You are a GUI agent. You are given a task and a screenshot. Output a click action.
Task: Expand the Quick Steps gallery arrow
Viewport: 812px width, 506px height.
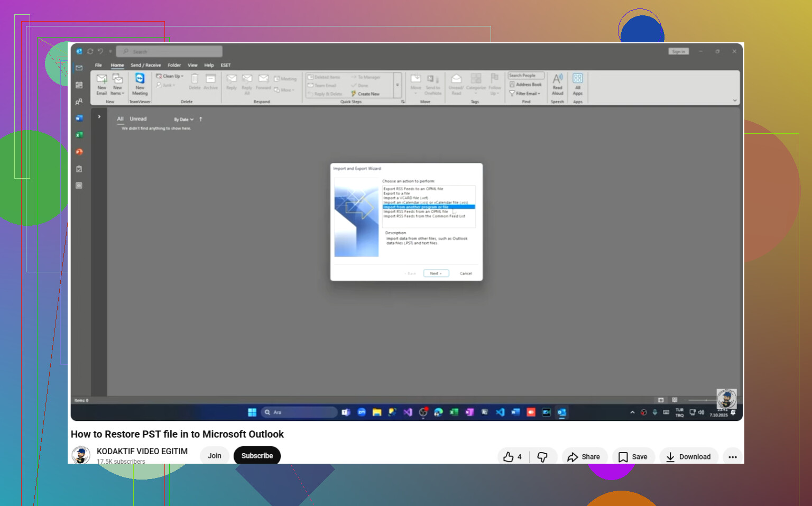point(398,85)
